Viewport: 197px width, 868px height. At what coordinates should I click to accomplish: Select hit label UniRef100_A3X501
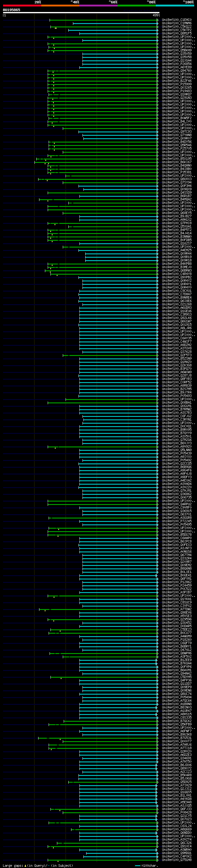pyautogui.click(x=176, y=436)
